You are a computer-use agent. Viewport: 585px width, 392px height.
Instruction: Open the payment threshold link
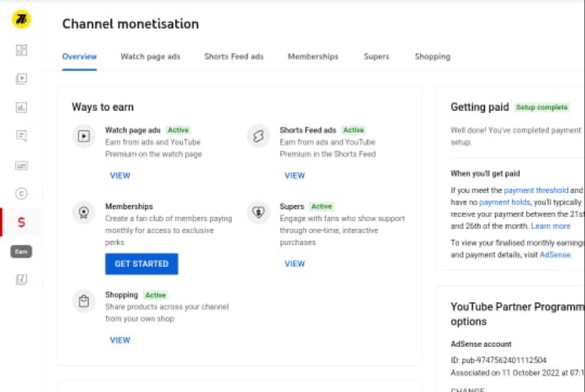536,190
